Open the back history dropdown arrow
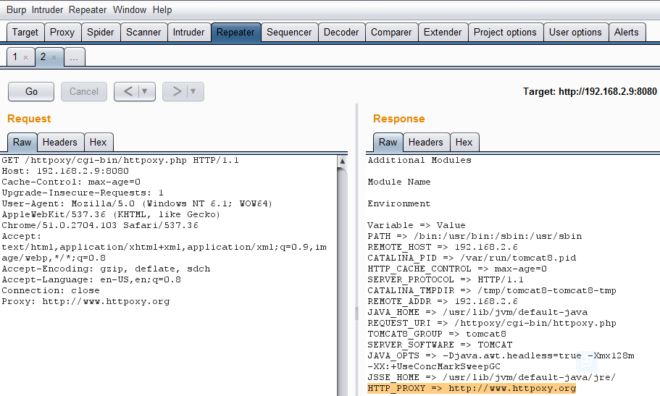 [145, 91]
